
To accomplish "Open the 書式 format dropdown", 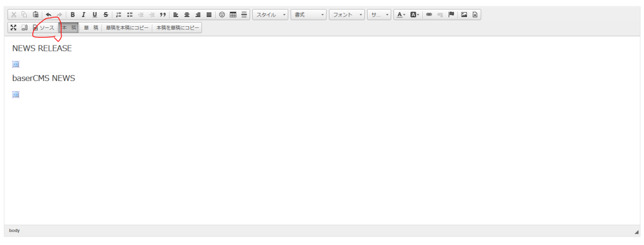I will pos(308,15).
